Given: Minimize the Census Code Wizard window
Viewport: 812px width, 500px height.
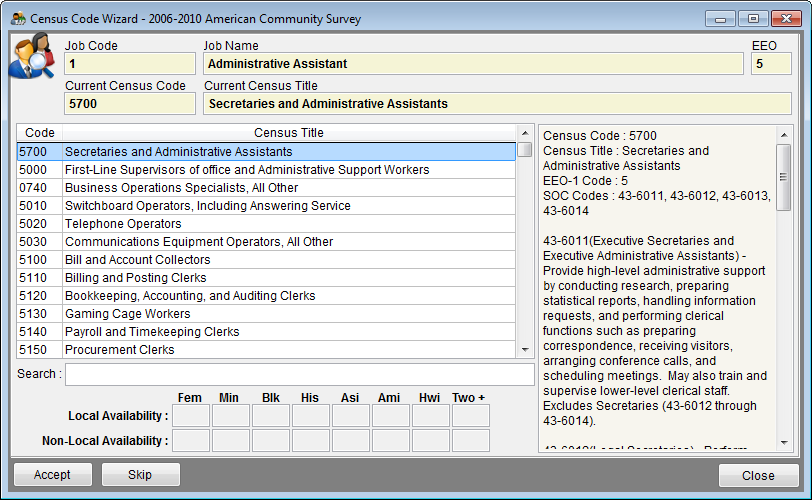Looking at the screenshot, I should point(720,19).
